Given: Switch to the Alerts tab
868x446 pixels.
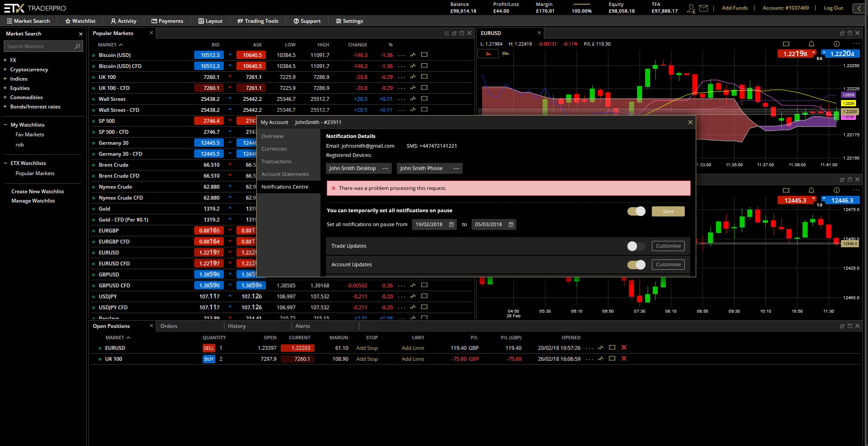Looking at the screenshot, I should coord(303,326).
